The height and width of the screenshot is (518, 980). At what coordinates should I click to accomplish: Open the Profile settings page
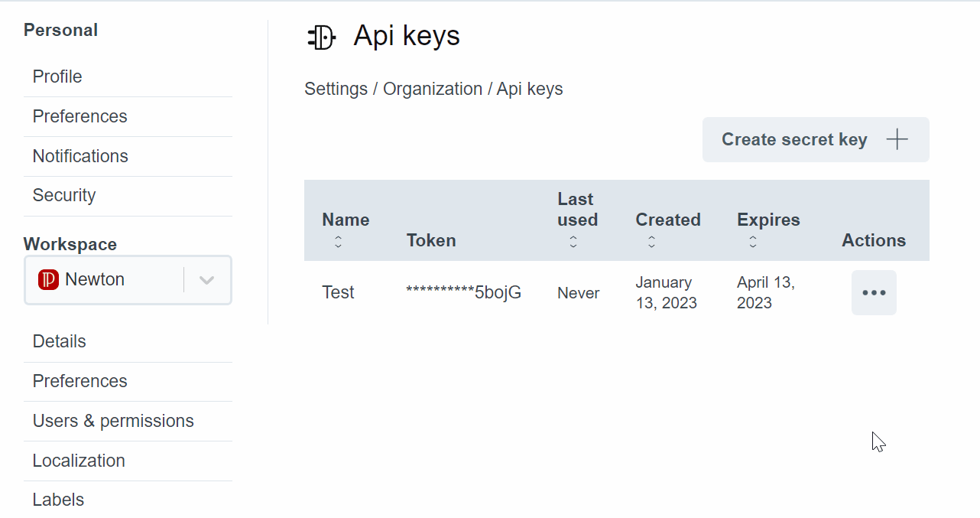(x=57, y=77)
